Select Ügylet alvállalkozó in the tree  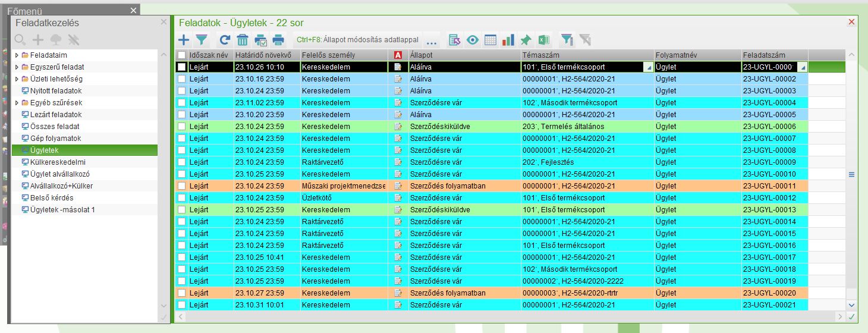click(60, 174)
